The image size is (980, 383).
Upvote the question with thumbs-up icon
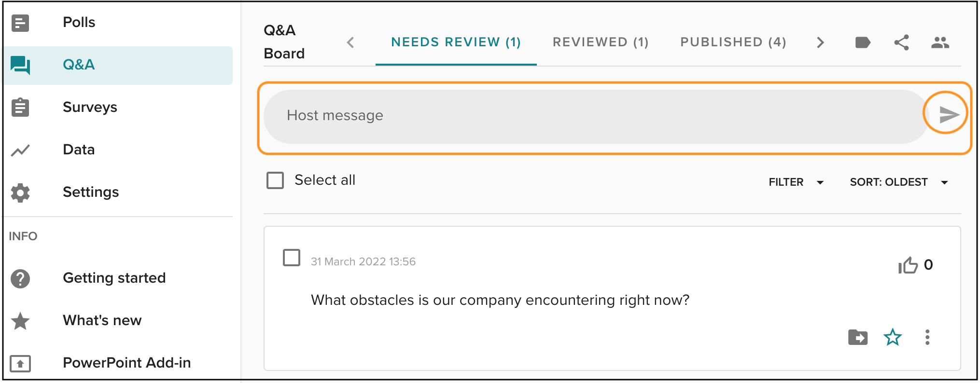tap(908, 265)
